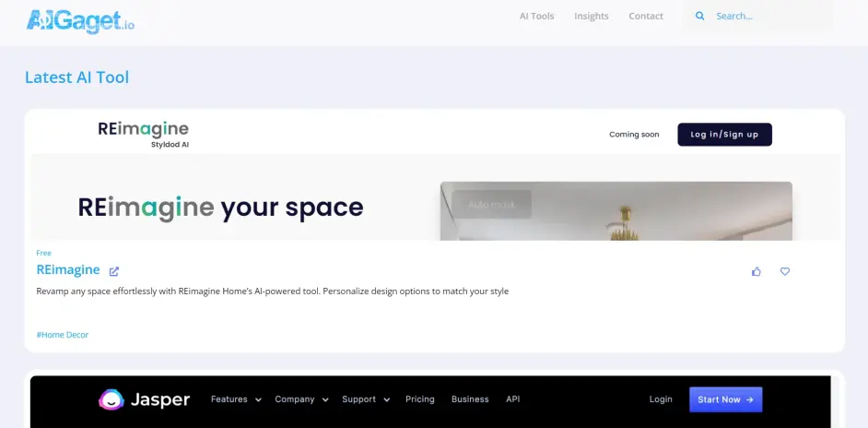Click Start Now button in Jasper preview
868x428 pixels.
pos(726,399)
